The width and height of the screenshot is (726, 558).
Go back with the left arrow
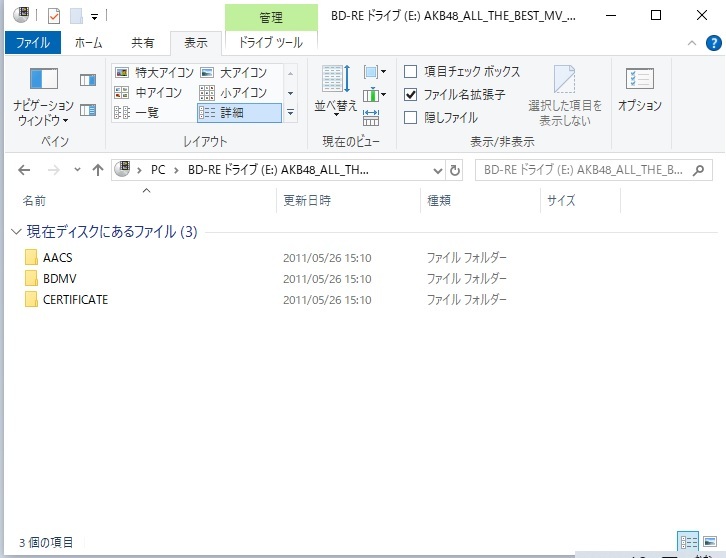click(x=24, y=170)
